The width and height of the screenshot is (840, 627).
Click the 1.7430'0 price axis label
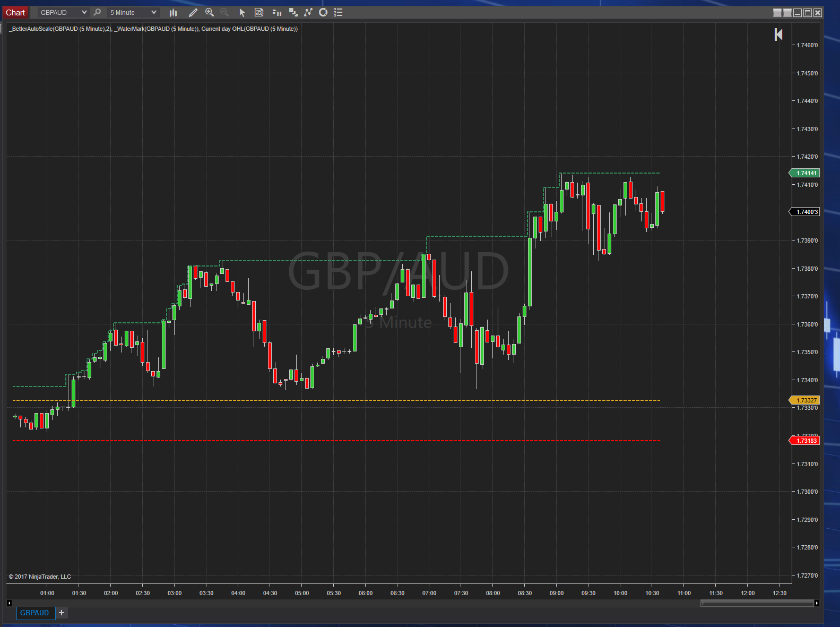tap(807, 129)
